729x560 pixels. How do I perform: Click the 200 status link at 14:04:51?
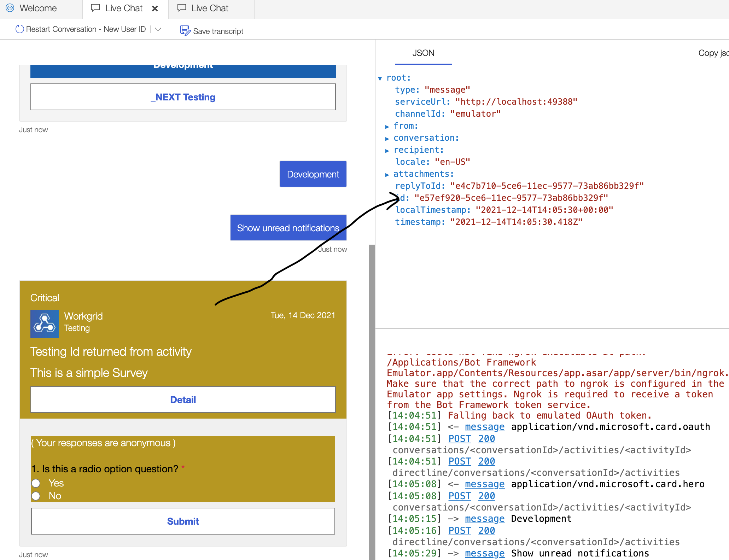click(x=486, y=439)
